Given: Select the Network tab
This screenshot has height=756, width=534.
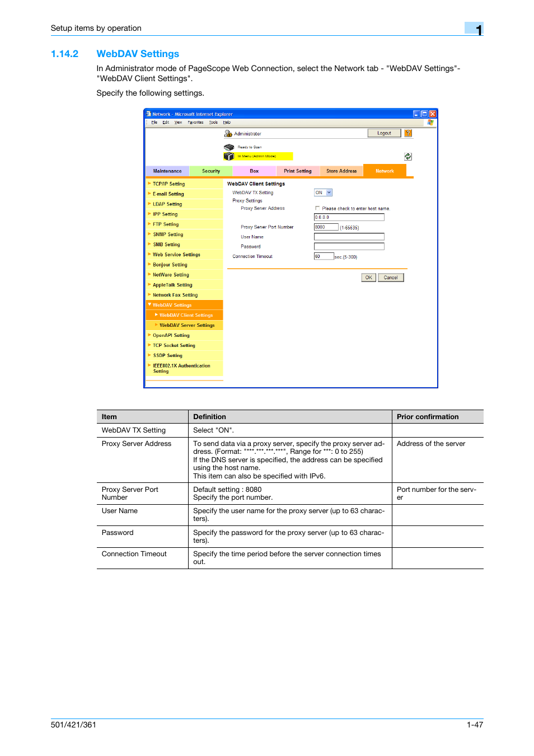Looking at the screenshot, I should point(385,171).
